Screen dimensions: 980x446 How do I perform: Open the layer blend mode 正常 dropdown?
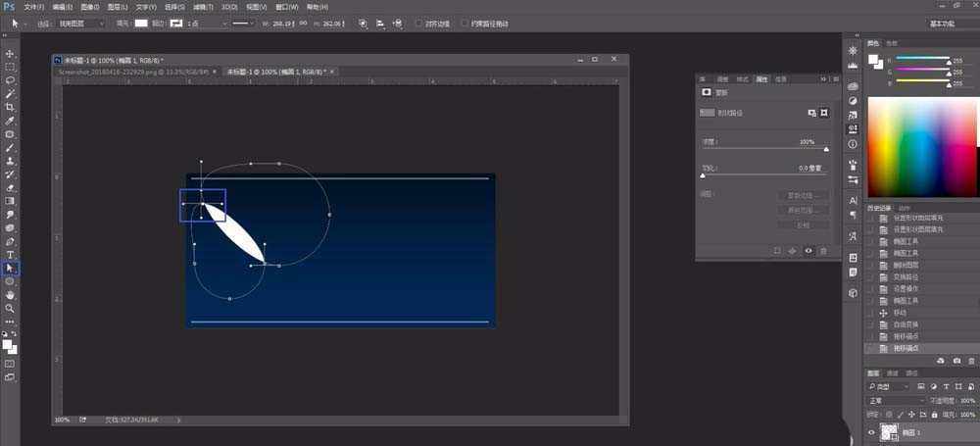(x=896, y=401)
